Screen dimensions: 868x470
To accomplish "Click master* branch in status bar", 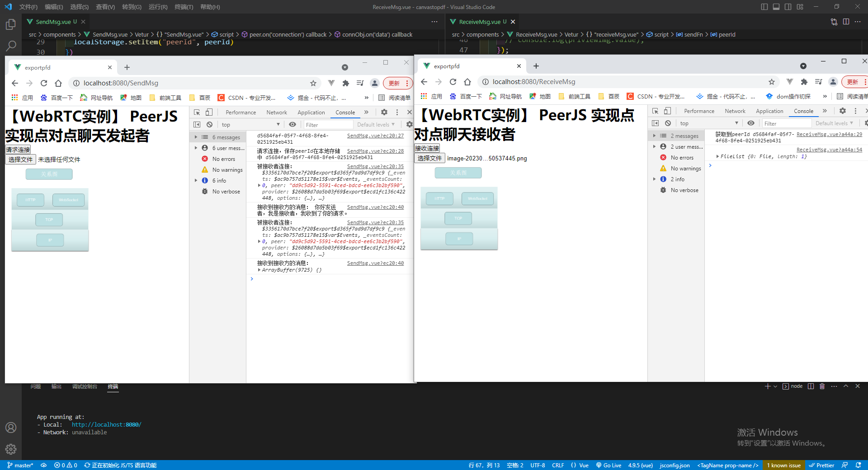I will pos(20,465).
